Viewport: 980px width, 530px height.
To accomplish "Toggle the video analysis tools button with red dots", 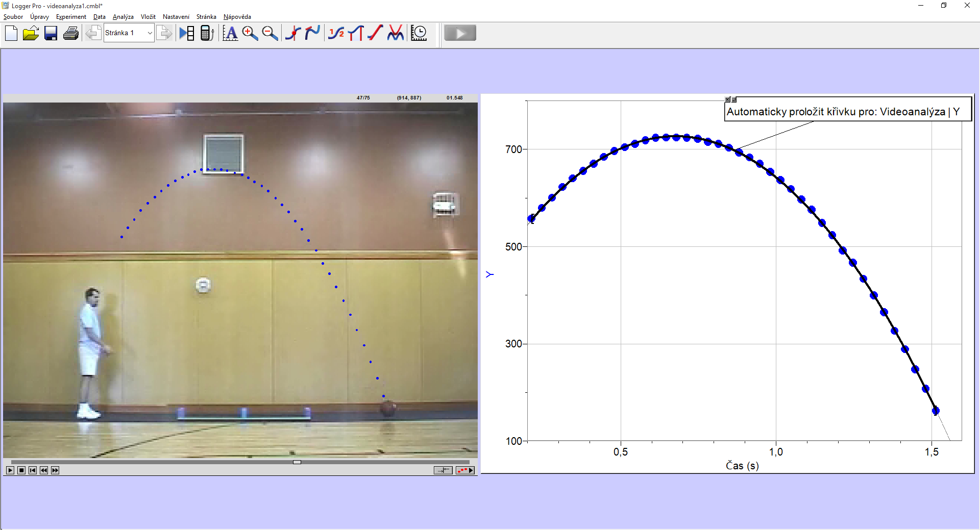I will (x=465, y=470).
